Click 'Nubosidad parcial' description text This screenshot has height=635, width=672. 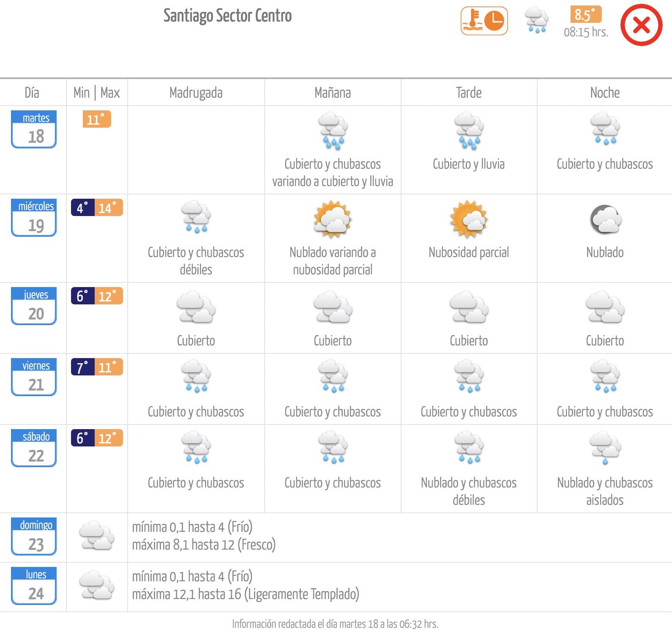[469, 252]
